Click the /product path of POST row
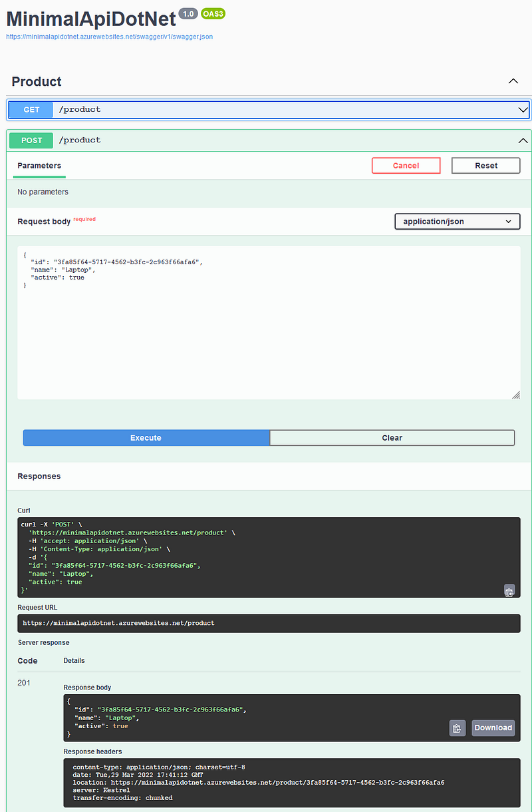532x812 pixels. pyautogui.click(x=80, y=140)
